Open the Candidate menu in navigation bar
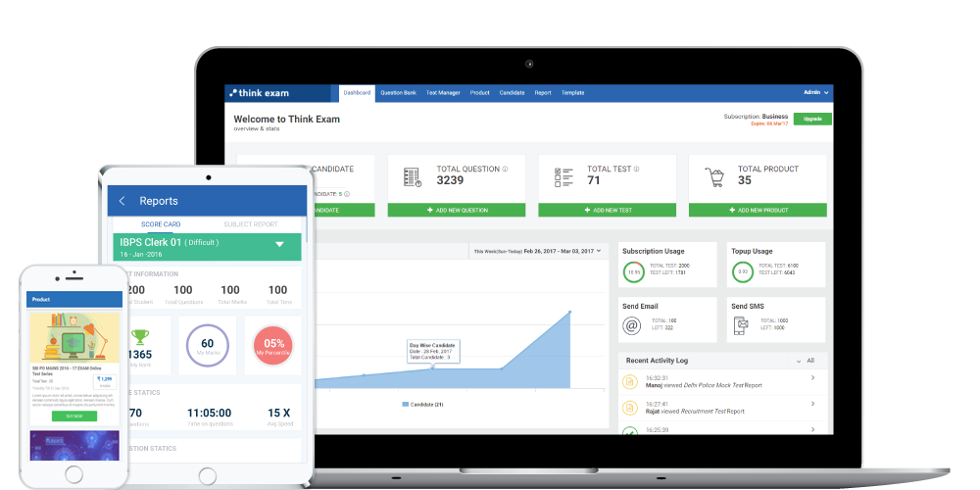Screen dimensions: 980x490 (x=512, y=93)
